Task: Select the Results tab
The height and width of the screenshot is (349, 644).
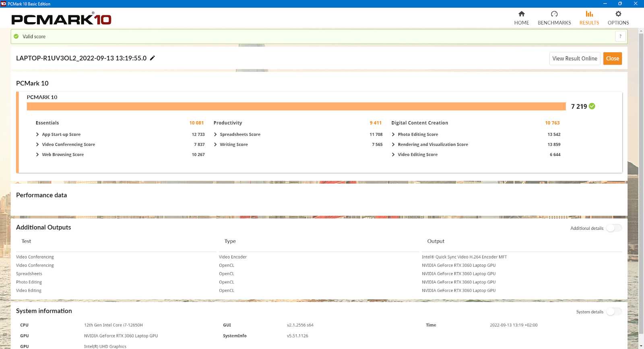Action: 589,18
